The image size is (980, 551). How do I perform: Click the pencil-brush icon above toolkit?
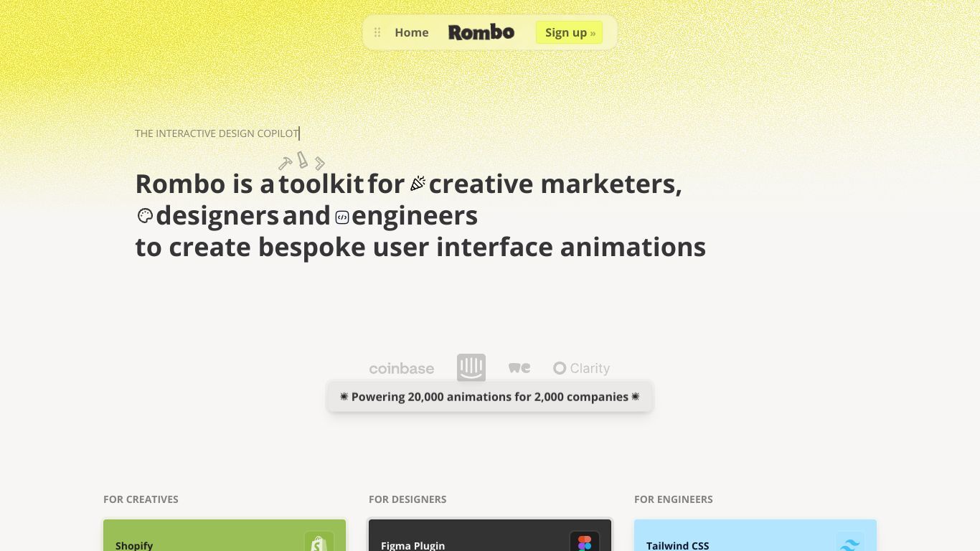coord(302,159)
